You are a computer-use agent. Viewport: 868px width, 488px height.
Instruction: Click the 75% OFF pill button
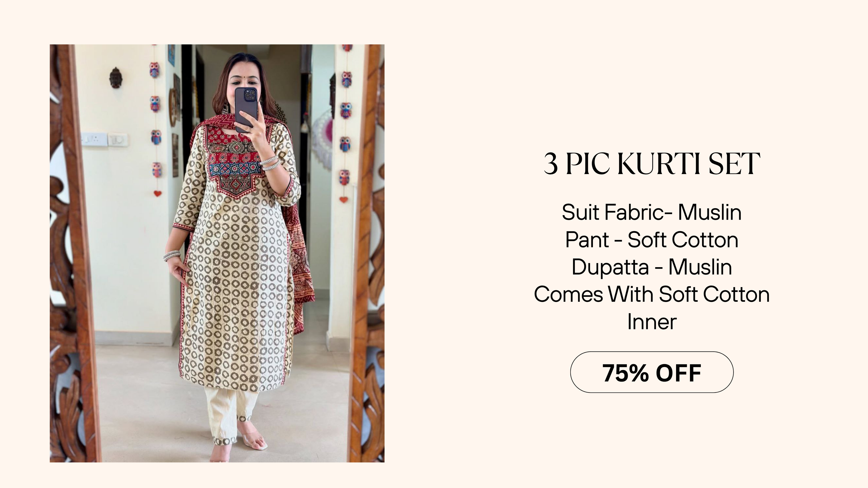[652, 372]
